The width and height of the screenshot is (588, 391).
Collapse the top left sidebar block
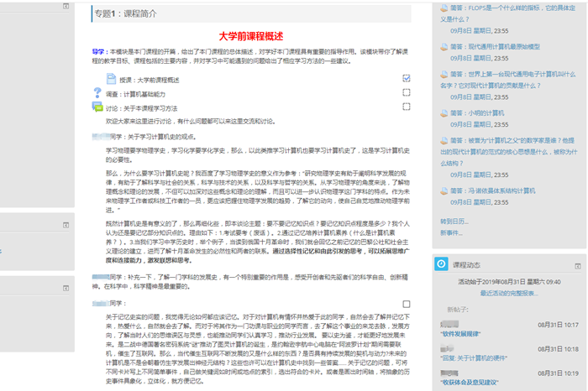tap(66, 6)
